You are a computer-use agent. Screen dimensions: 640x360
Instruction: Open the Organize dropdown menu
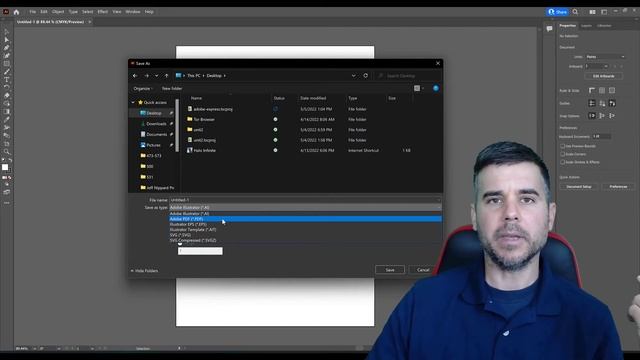(x=143, y=89)
